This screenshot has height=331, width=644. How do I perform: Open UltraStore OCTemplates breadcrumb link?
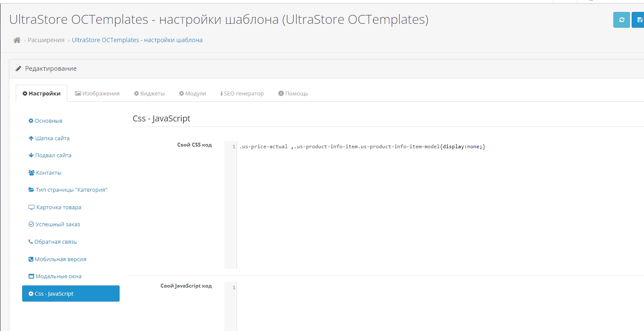(137, 40)
